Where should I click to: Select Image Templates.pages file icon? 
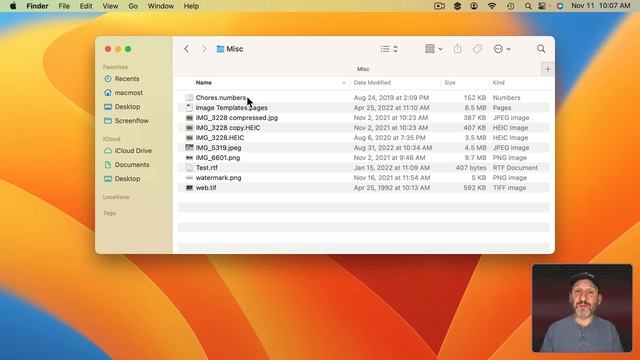189,108
